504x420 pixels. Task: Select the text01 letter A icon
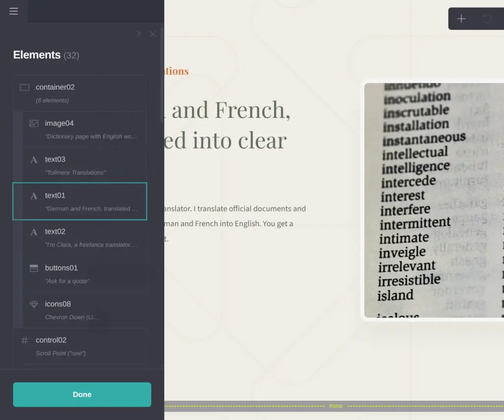point(34,196)
